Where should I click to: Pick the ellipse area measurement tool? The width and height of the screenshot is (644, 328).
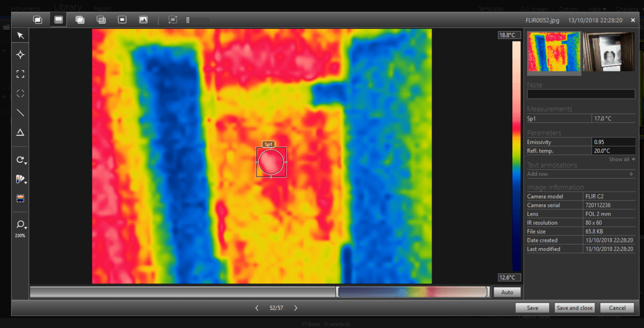(20, 94)
